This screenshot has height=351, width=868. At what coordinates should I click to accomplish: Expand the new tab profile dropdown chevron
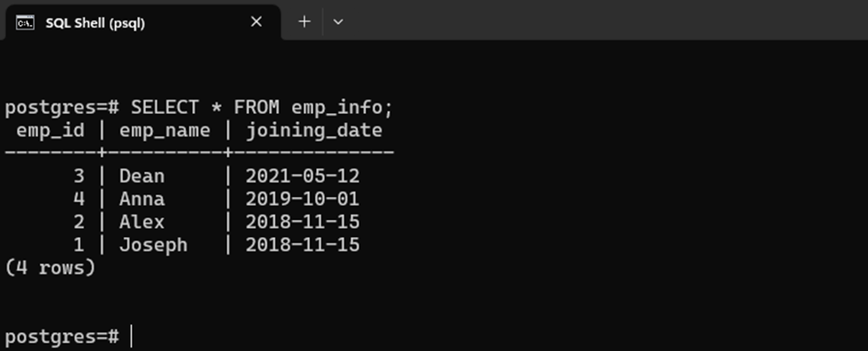pos(337,22)
